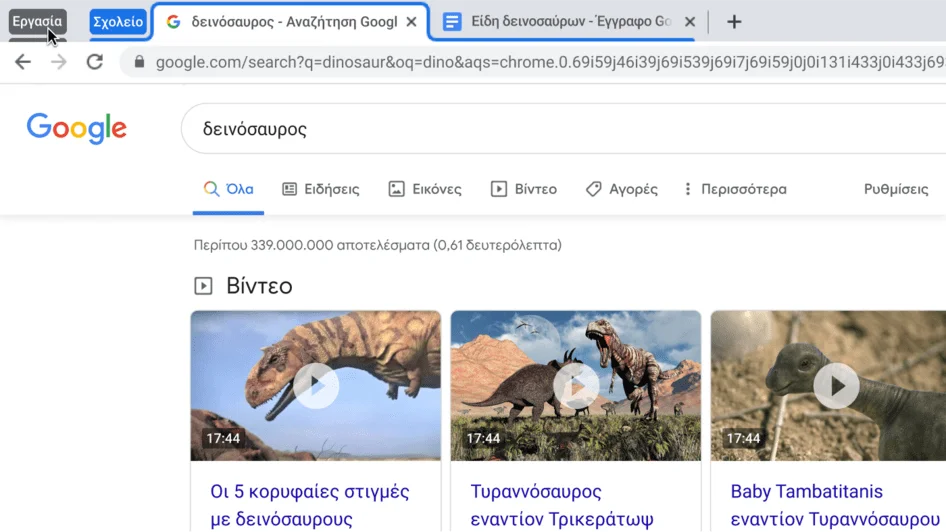The image size is (946, 532).
Task: Play the Baby Tambatitanis video
Action: point(836,385)
